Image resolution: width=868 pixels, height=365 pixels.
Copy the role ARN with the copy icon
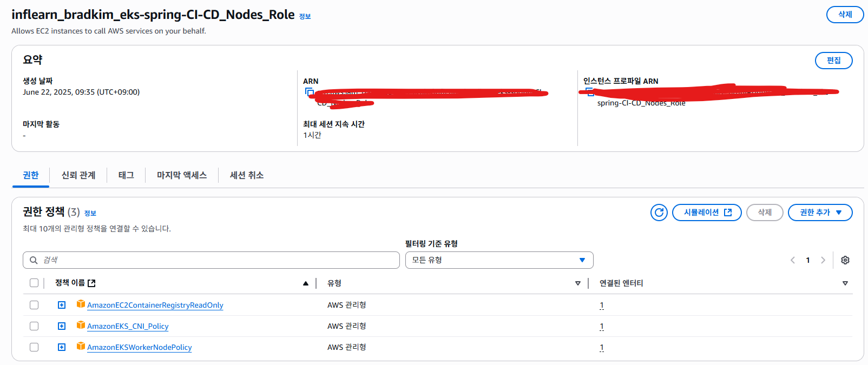310,92
